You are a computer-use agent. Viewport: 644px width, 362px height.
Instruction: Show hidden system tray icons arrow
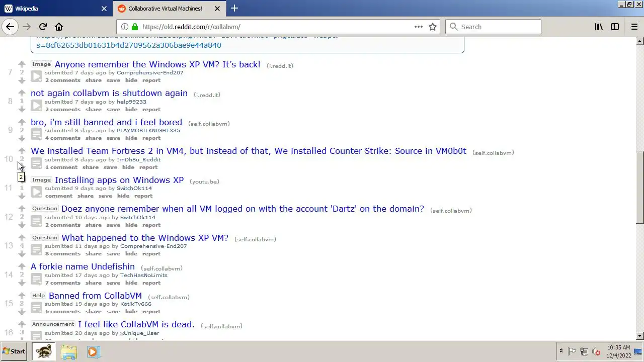(x=561, y=351)
